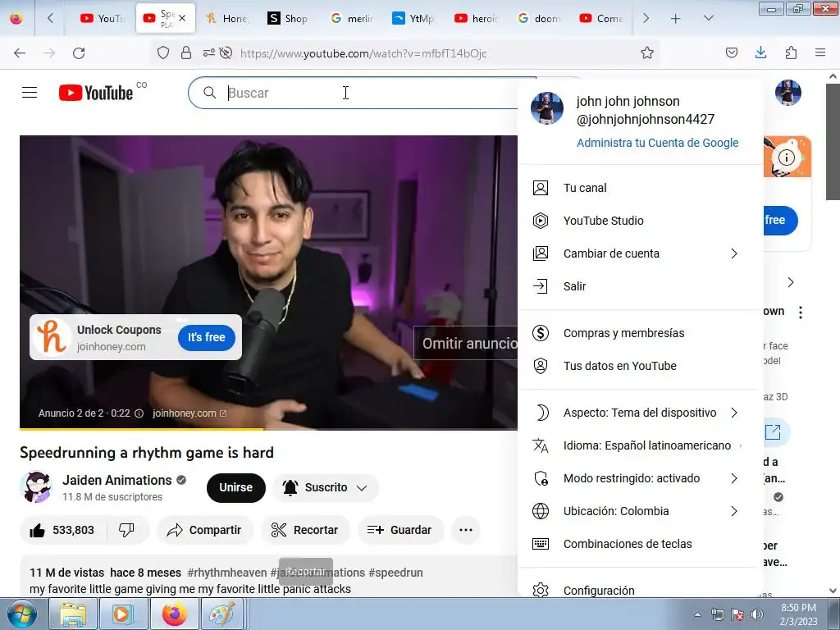Click the yellow ad progress bar
This screenshot has width=840, height=630.
click(x=141, y=428)
